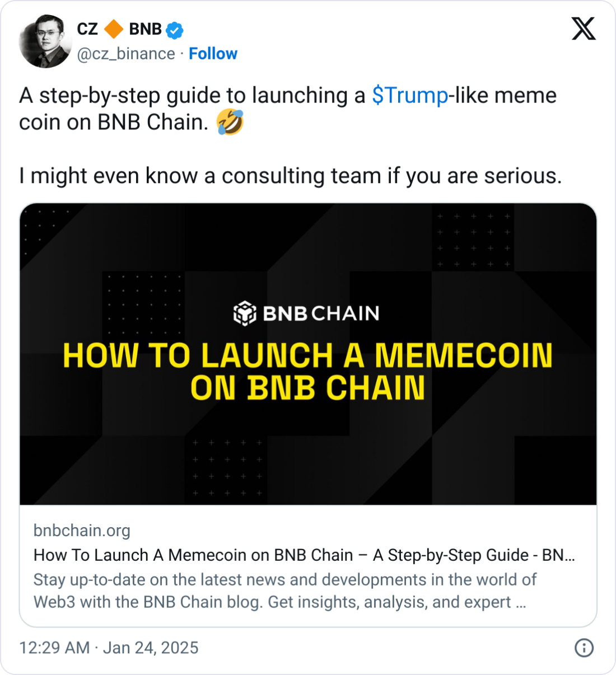616x675 pixels.
Task: Follow the cz_binance account
Action: [213, 54]
